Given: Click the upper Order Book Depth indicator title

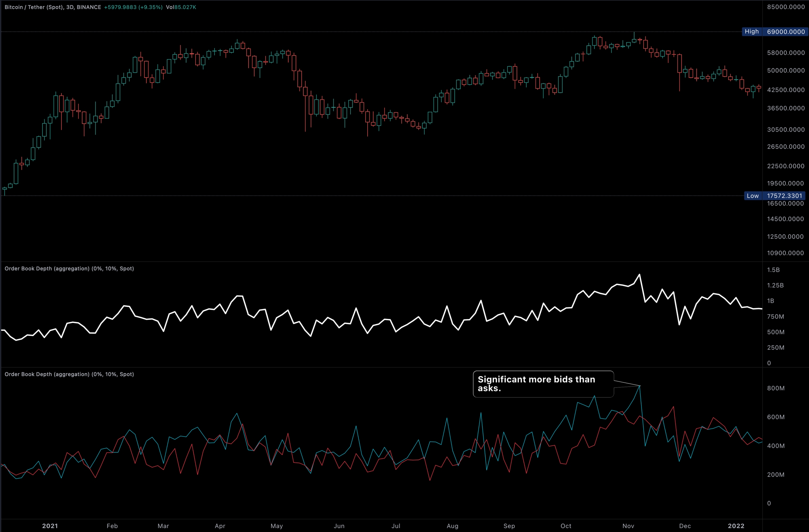Looking at the screenshot, I should point(69,269).
